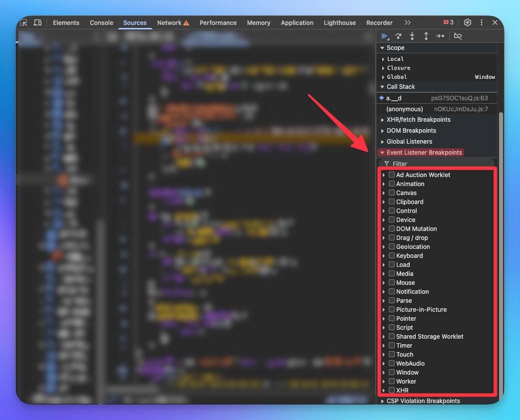520x420 pixels.
Task: Open source link nOKUcJmDsJu.js:7
Action: click(461, 109)
